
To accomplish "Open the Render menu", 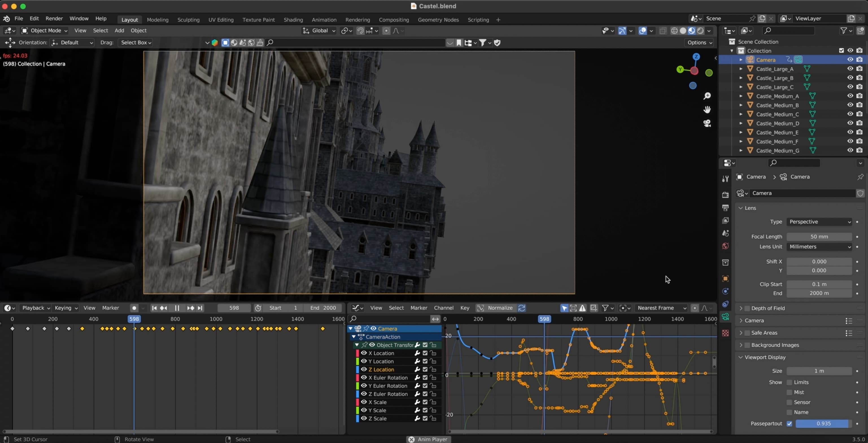I will [54, 19].
